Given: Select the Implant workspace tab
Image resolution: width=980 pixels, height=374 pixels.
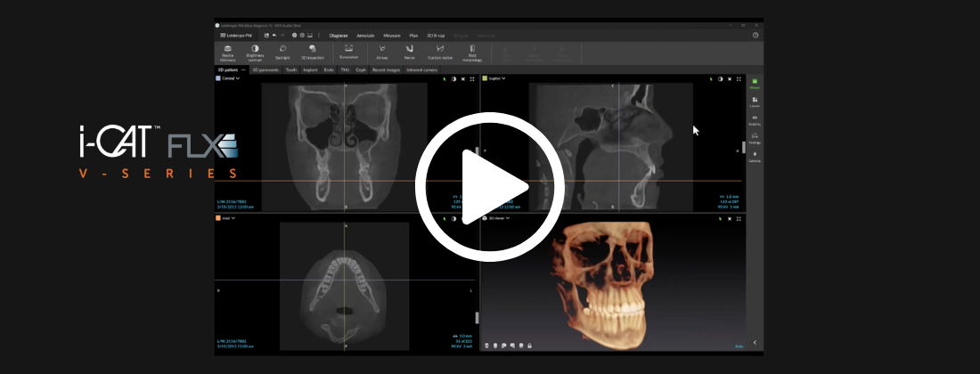Looking at the screenshot, I should 310,70.
